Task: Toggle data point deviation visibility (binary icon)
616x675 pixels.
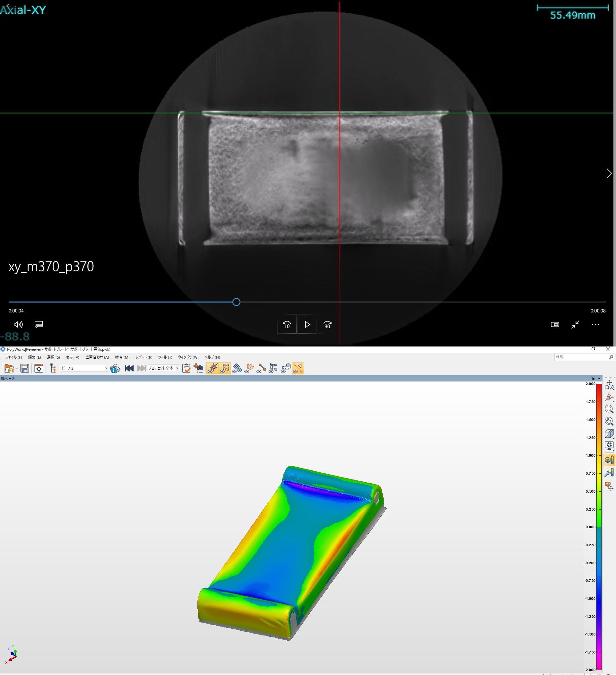Action: click(x=225, y=369)
